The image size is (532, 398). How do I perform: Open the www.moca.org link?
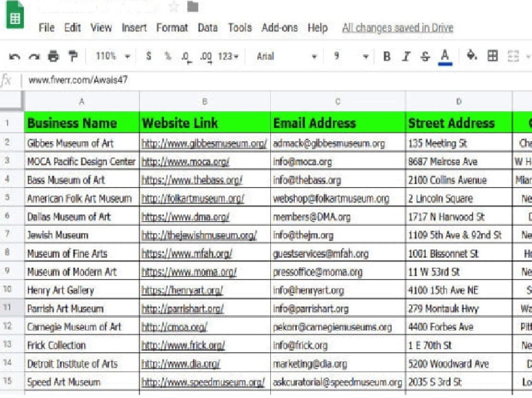[185, 162]
